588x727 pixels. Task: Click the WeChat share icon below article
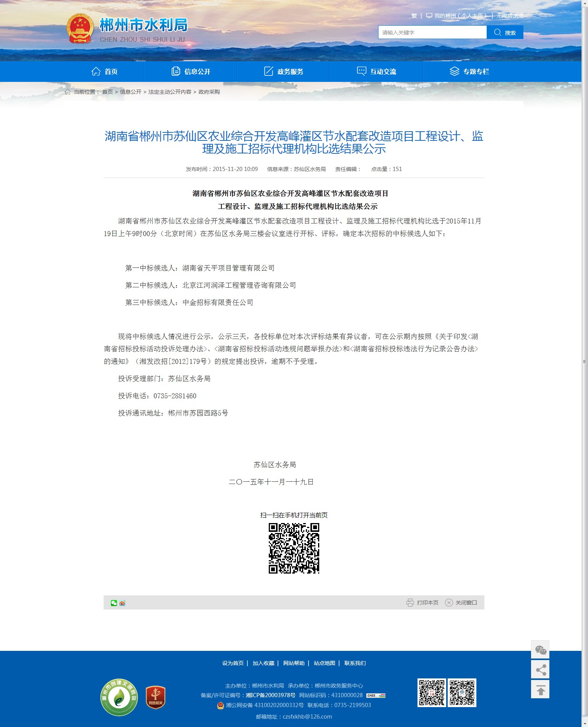pyautogui.click(x=114, y=603)
